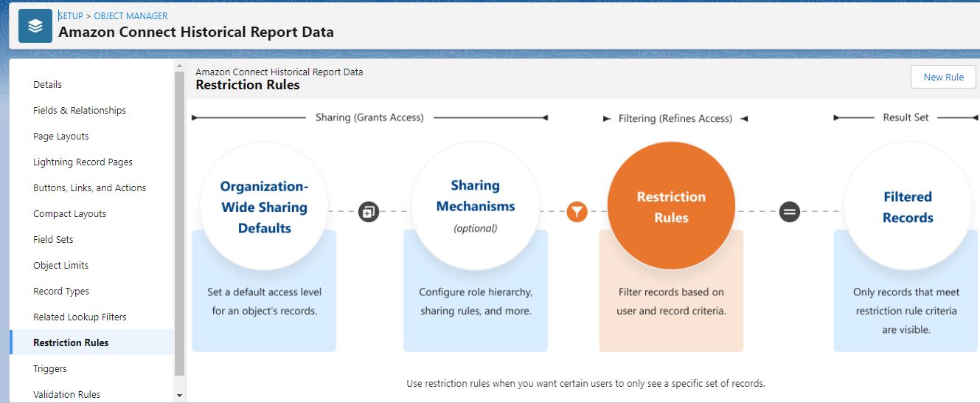Select Triggers in the sidebar
This screenshot has height=403, width=980.
click(50, 368)
